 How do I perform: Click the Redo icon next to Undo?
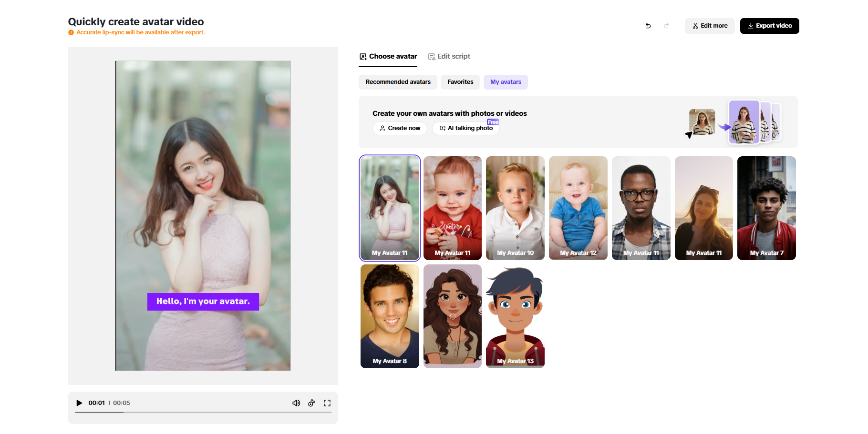[666, 26]
